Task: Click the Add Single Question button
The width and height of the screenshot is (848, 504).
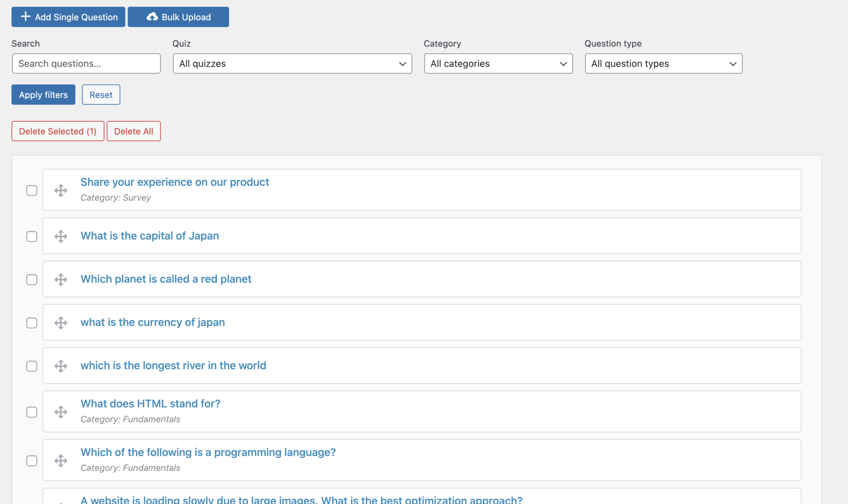Action: pyautogui.click(x=68, y=17)
